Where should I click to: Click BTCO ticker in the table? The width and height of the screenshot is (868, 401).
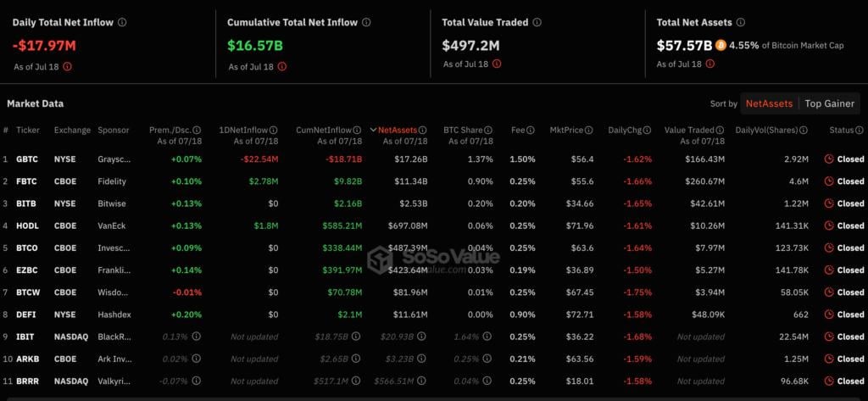pos(27,248)
